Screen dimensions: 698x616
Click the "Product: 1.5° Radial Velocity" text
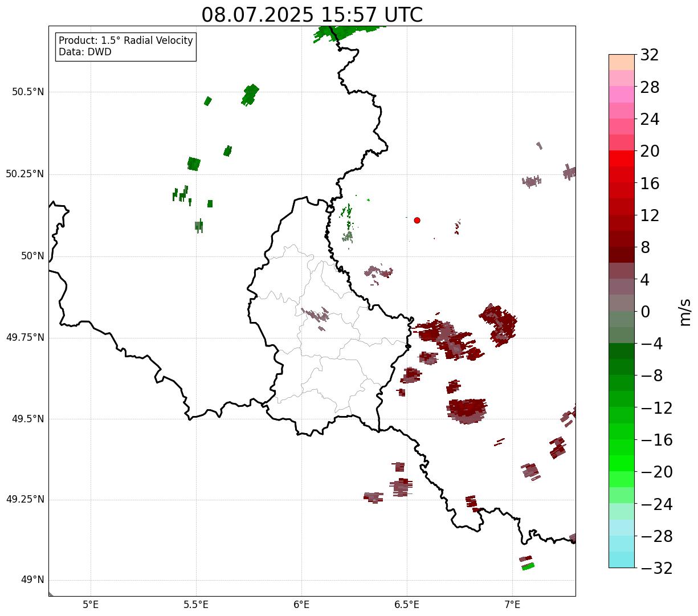coord(126,41)
